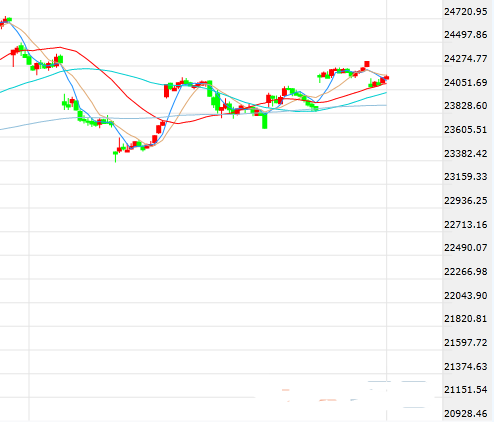
Task: Select the 22936.25 price level label
Action: point(465,201)
